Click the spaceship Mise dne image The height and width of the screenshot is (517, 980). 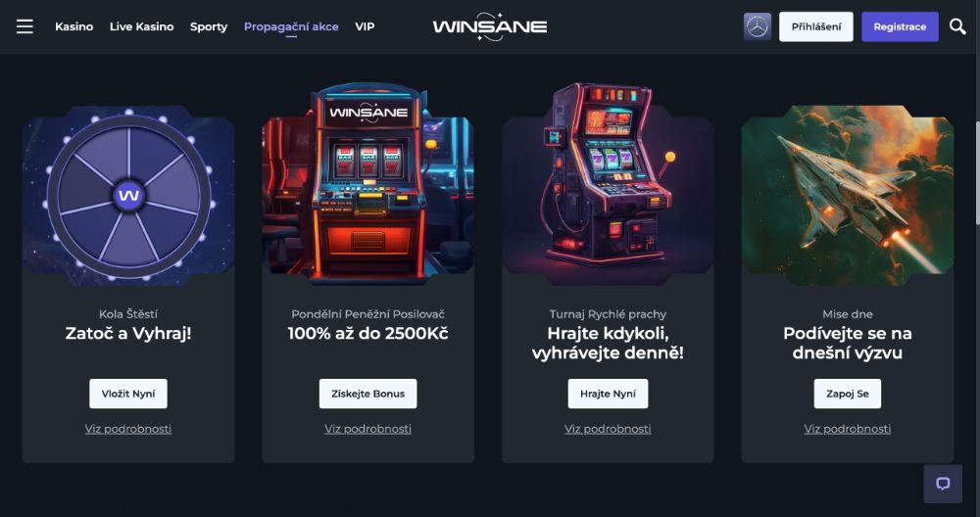click(x=847, y=195)
